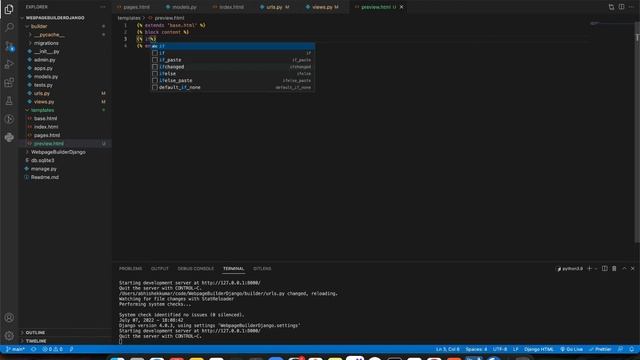Open Readme.md in the explorer
Screen dimensions: 640x360
coord(45,177)
